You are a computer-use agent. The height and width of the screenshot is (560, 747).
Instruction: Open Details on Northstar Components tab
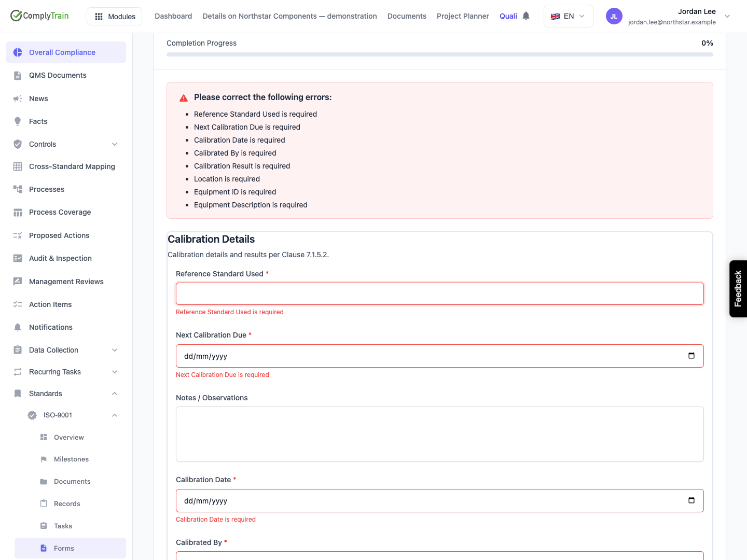289,16
